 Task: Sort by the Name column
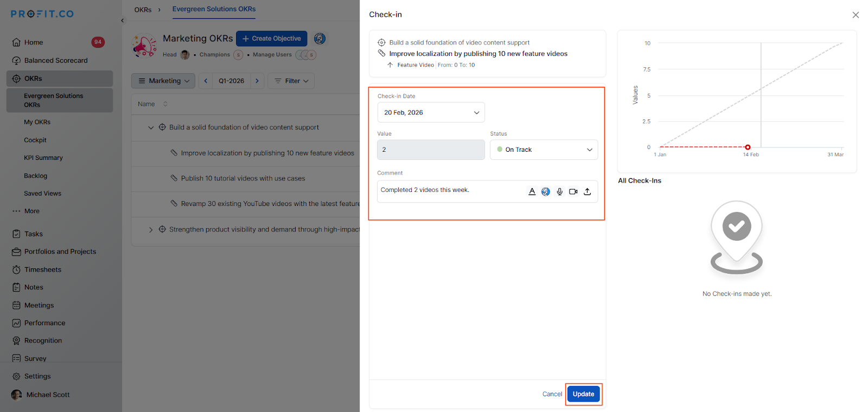point(152,104)
